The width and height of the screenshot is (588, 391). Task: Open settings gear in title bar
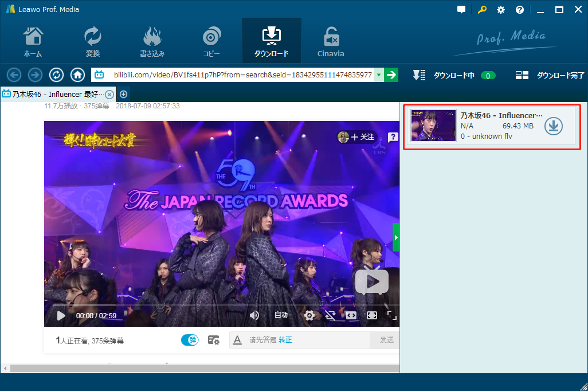pyautogui.click(x=501, y=10)
